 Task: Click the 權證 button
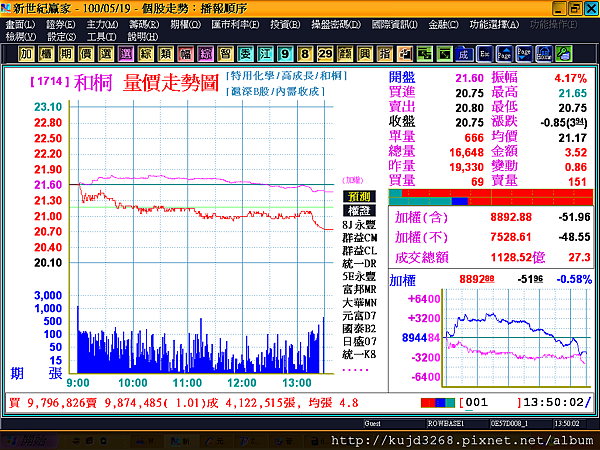pyautogui.click(x=359, y=211)
